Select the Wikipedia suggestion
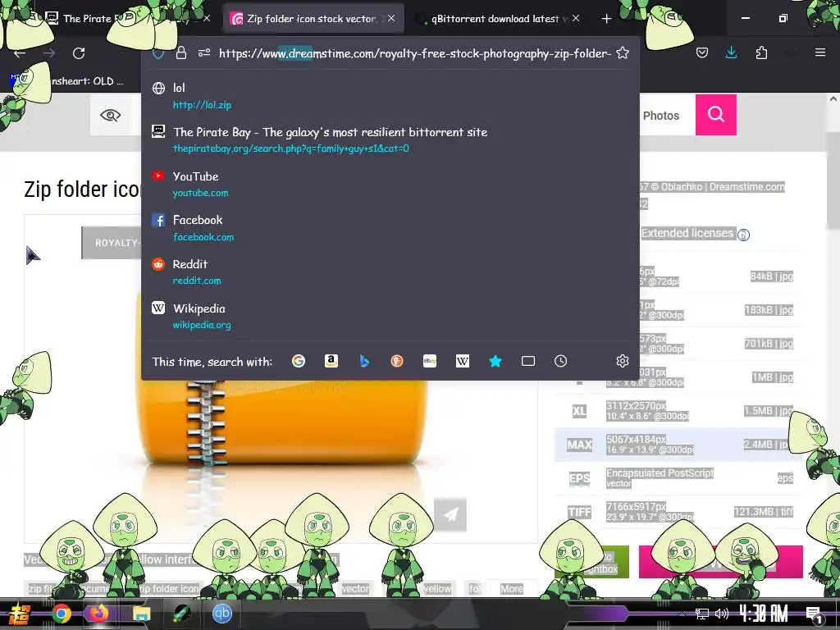The width and height of the screenshot is (840, 630). tap(390, 316)
